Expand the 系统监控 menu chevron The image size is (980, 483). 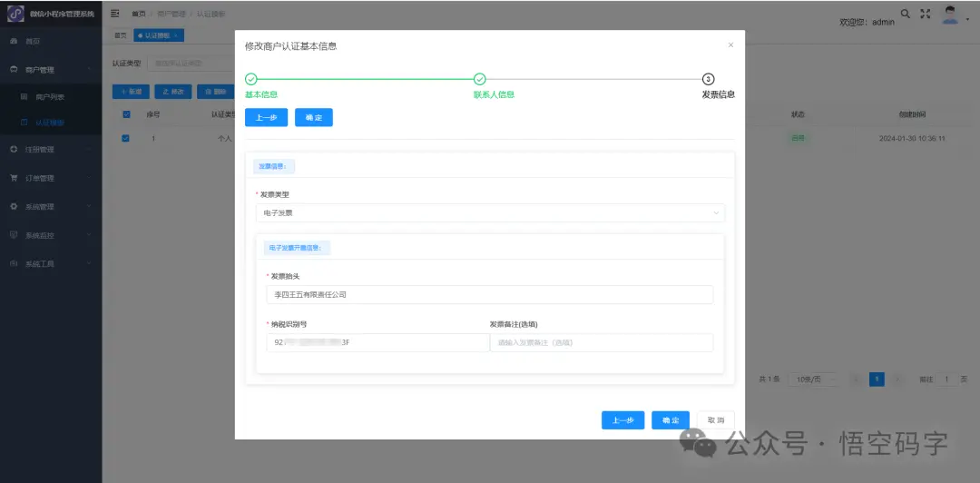click(90, 235)
